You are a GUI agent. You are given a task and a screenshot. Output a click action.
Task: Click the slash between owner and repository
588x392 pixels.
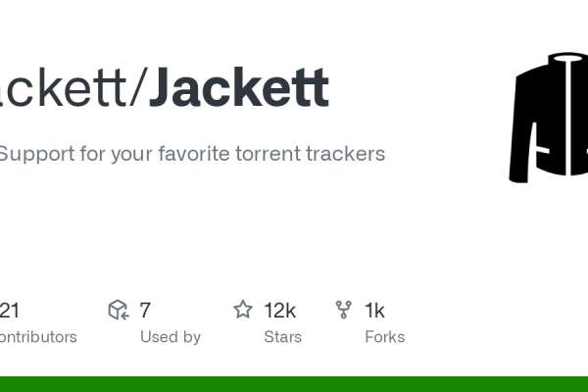click(135, 88)
